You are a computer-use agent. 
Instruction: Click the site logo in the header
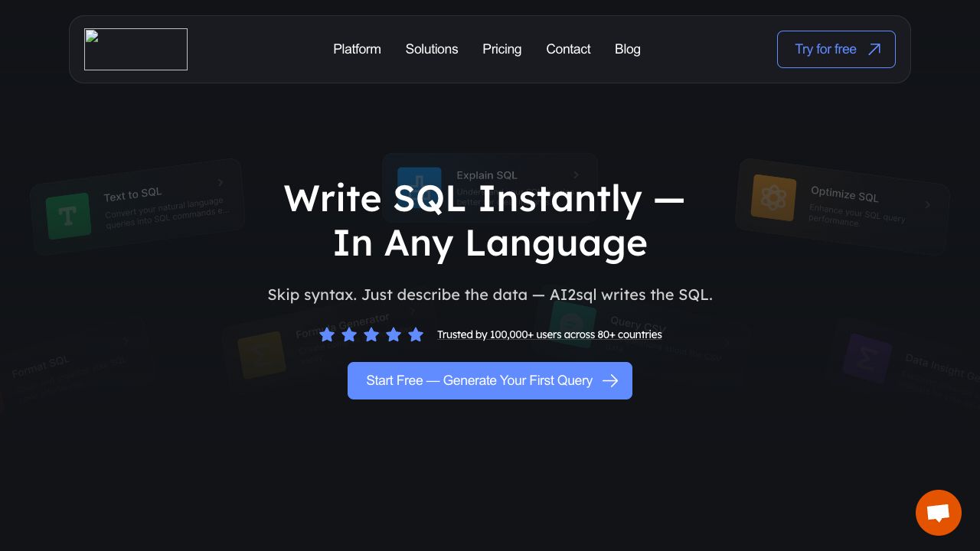point(136,49)
